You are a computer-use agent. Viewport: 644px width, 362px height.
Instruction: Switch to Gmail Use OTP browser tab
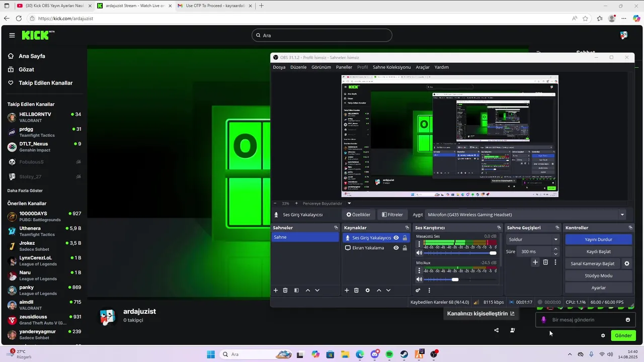[215, 6]
